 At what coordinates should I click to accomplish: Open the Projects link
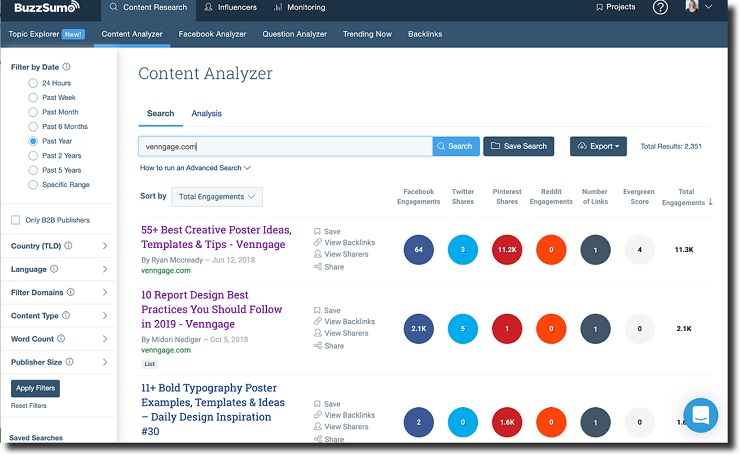coord(615,7)
